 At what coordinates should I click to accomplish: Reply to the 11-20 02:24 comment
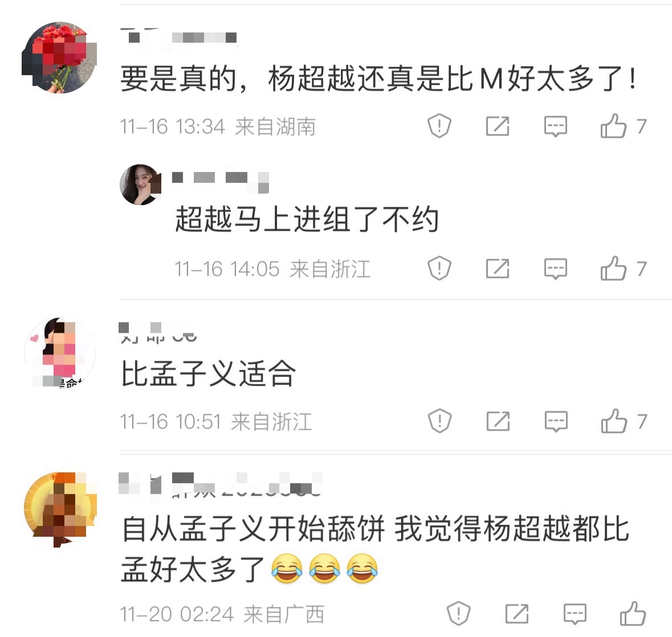(x=575, y=614)
